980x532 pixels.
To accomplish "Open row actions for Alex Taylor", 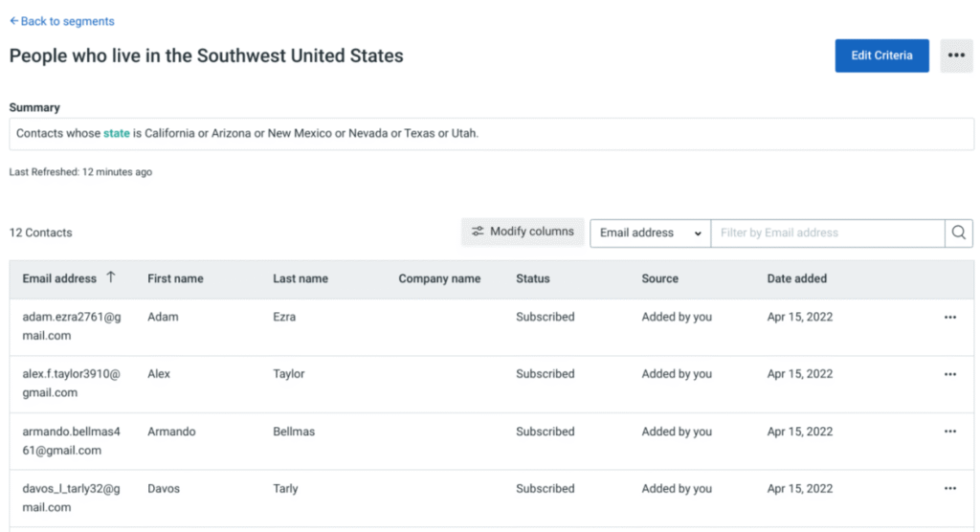I will click(949, 375).
